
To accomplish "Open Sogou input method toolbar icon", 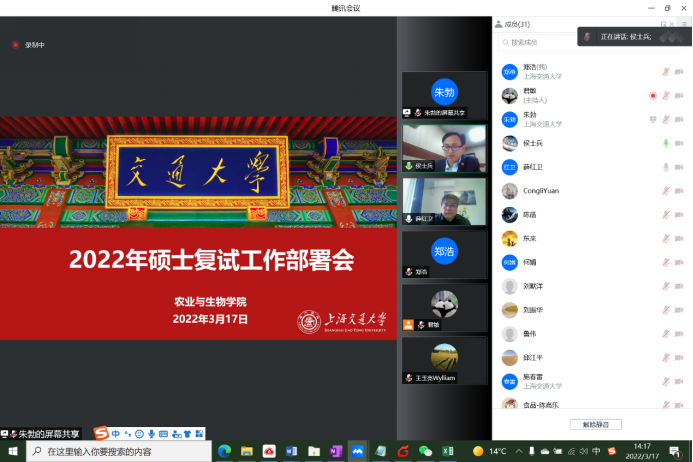I will click(x=101, y=433).
